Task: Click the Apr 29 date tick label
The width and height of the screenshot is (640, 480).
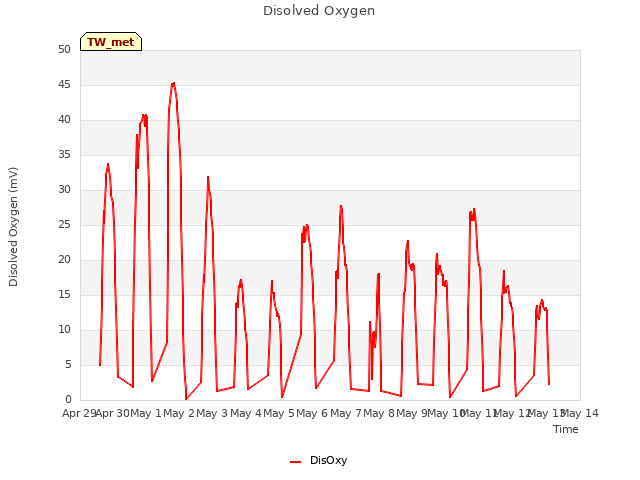Action: coord(79,413)
